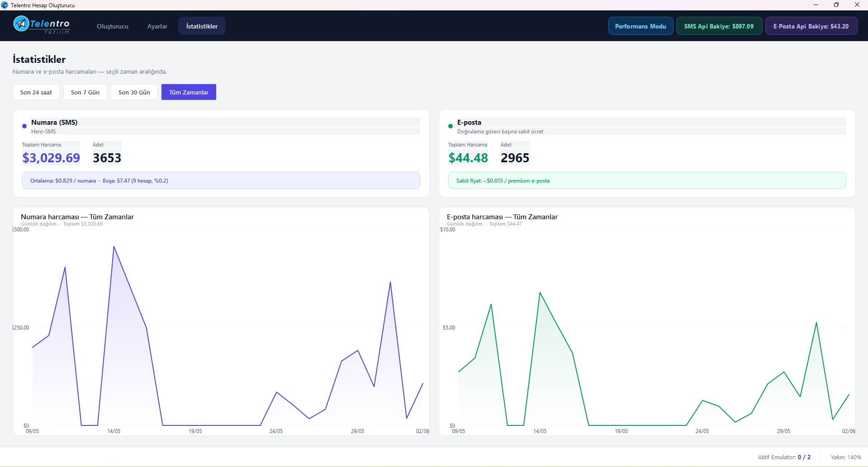The image size is (868, 467).
Task: Click the title bar Telentro app icon
Action: tap(5, 5)
